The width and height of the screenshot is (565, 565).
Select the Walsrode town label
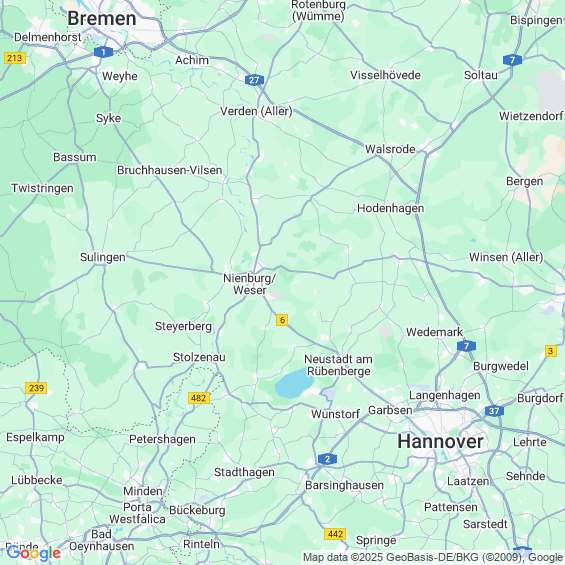[x=390, y=149]
